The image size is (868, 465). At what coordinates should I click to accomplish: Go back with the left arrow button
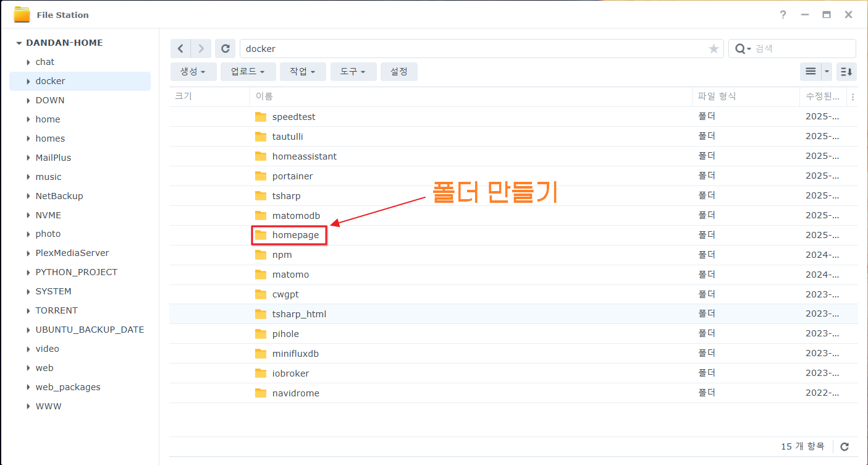click(x=180, y=49)
